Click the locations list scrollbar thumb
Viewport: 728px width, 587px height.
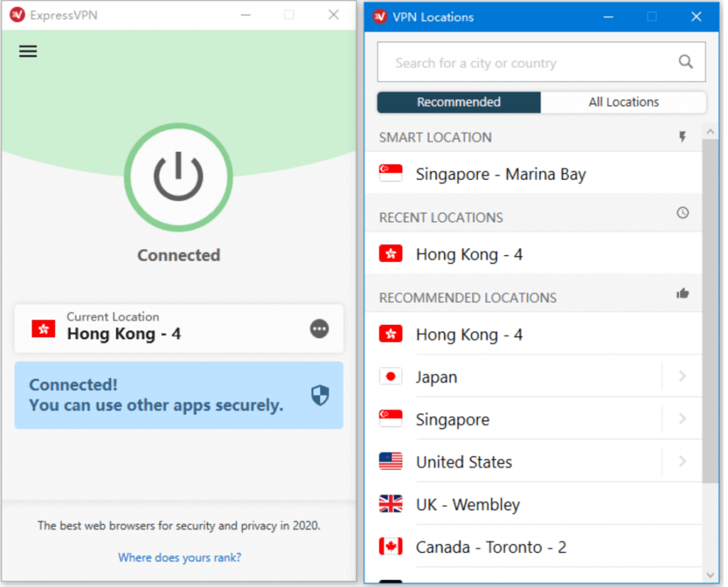coord(710,311)
